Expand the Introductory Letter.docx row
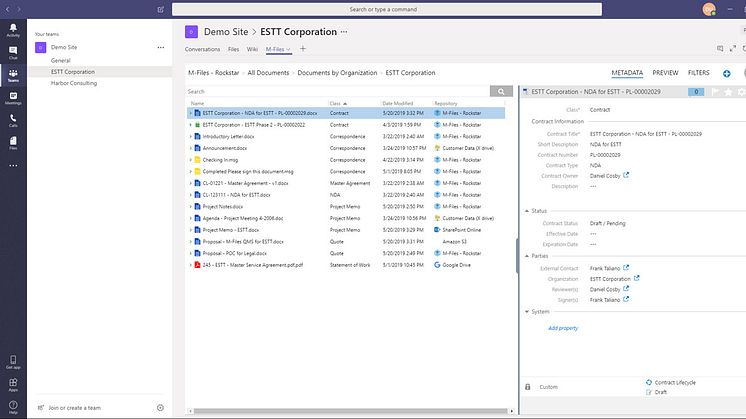Viewport: 746px width, 419px height. (191, 136)
